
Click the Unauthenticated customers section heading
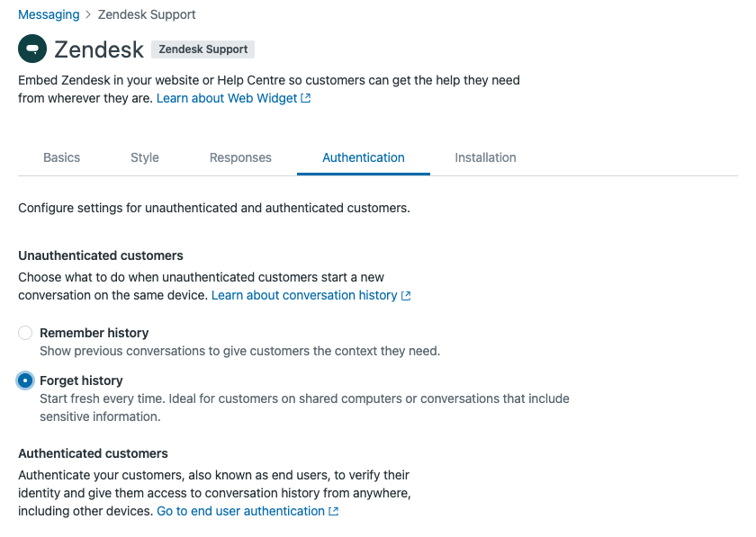click(x=101, y=255)
